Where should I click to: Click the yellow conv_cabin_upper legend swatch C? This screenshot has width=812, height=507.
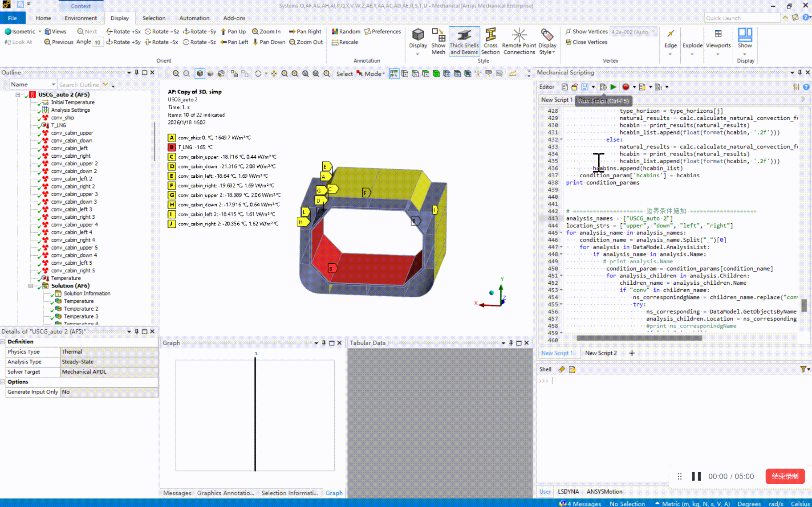[x=172, y=157]
